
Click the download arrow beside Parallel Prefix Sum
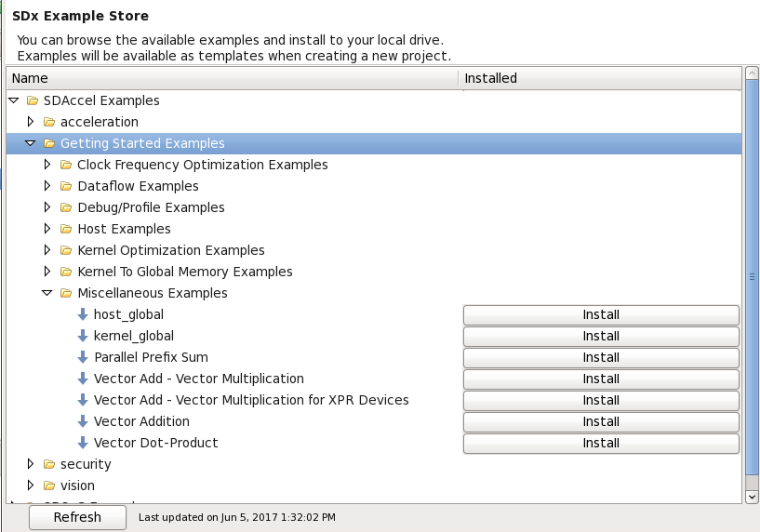tap(83, 357)
